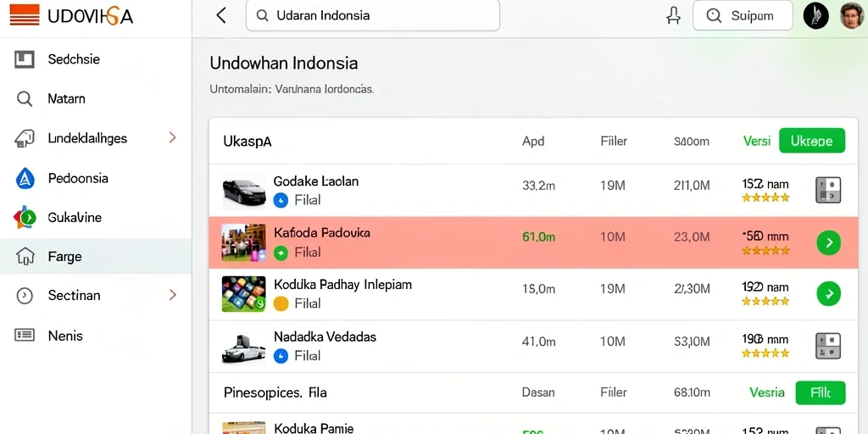Click the Versi link in table header
The height and width of the screenshot is (434, 868).
(757, 141)
